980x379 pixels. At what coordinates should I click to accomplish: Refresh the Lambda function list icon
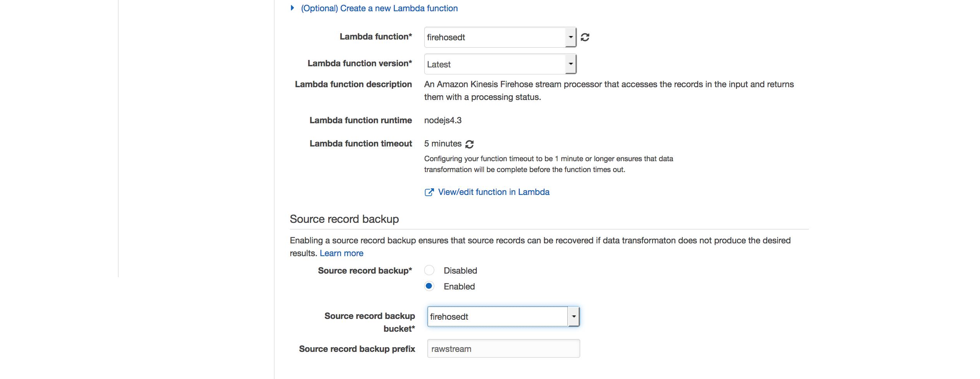coord(585,37)
